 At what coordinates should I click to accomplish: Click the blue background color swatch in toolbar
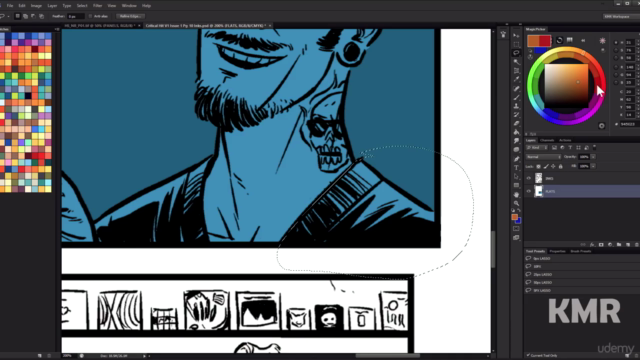tap(518, 220)
